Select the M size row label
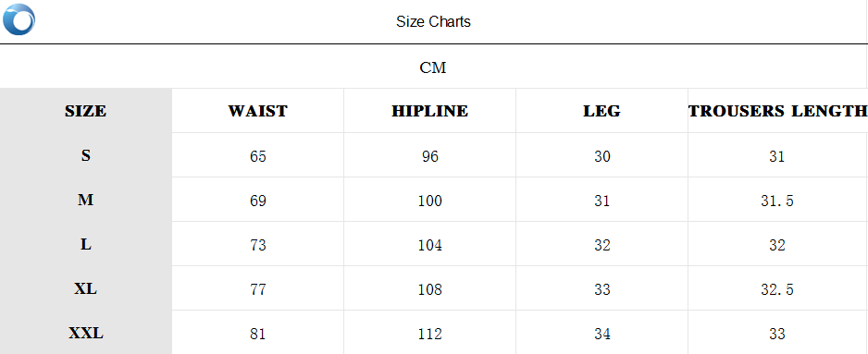 [86, 200]
